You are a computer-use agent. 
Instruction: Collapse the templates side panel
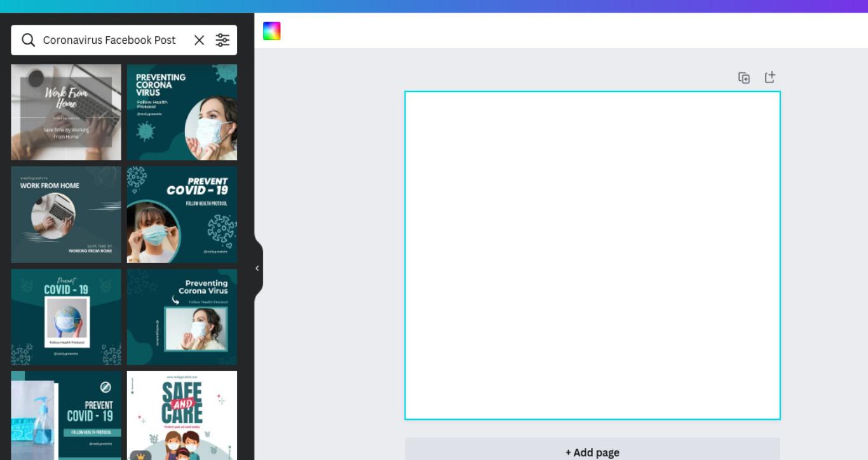[257, 268]
